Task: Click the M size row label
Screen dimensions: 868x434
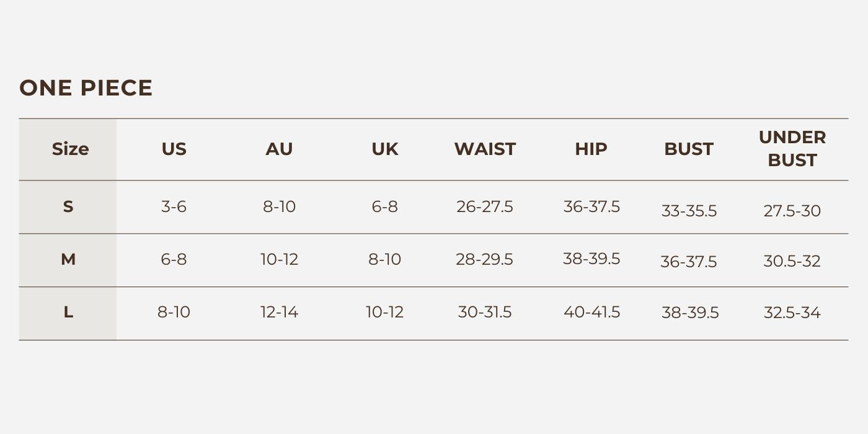Action: pos(68,260)
